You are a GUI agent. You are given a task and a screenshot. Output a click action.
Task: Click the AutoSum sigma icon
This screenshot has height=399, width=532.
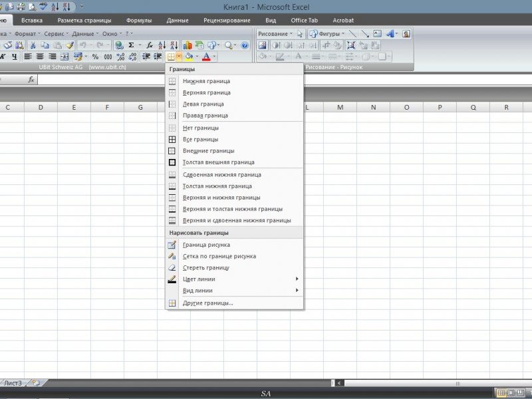click(x=131, y=45)
